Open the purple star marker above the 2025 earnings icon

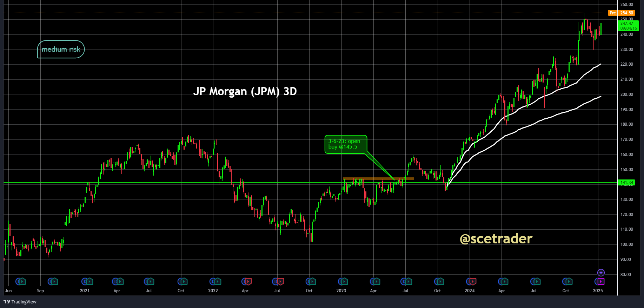(x=601, y=273)
